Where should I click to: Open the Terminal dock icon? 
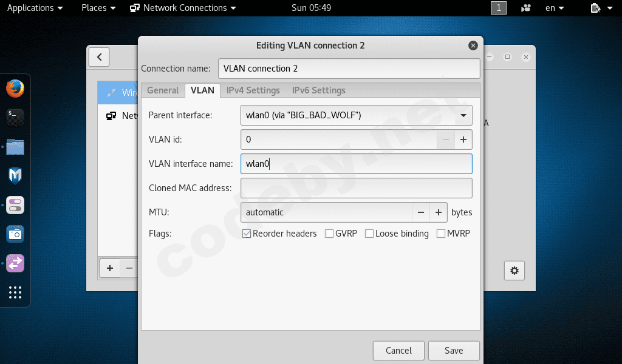(15, 118)
